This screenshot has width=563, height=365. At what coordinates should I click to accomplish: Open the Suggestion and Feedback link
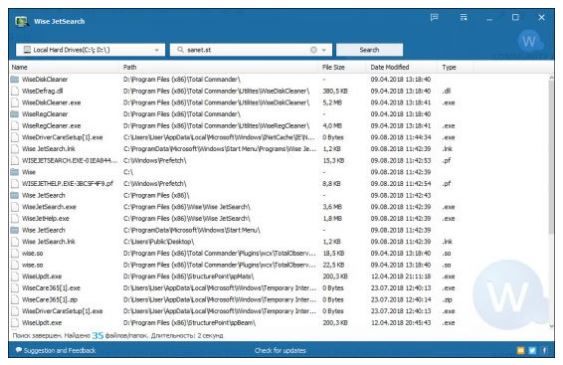(x=56, y=351)
